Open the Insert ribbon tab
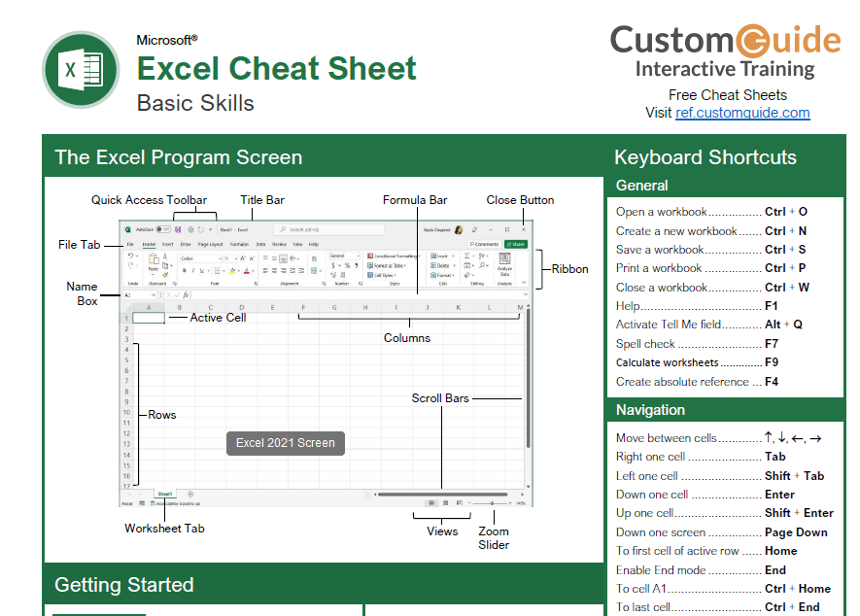860x616 pixels. pos(168,244)
